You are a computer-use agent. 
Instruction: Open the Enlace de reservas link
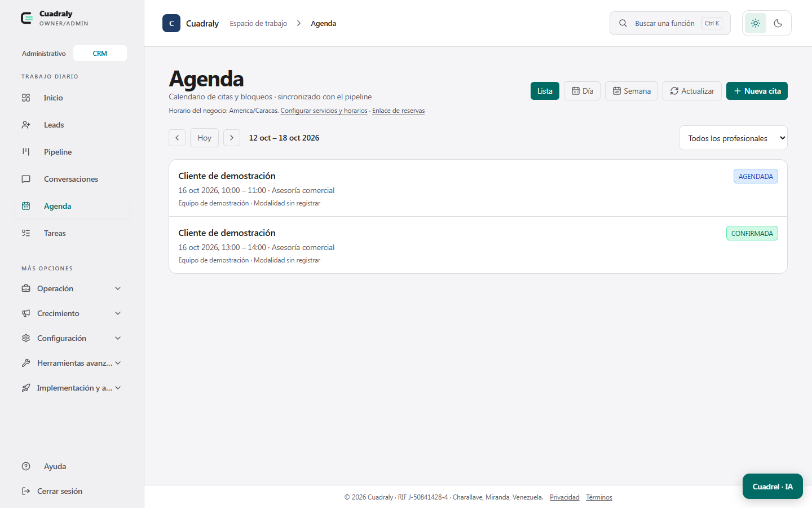coord(399,111)
